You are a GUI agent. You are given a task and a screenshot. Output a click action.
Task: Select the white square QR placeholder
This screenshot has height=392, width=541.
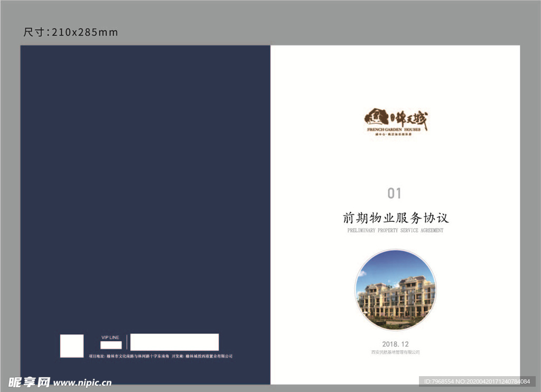coord(72,346)
